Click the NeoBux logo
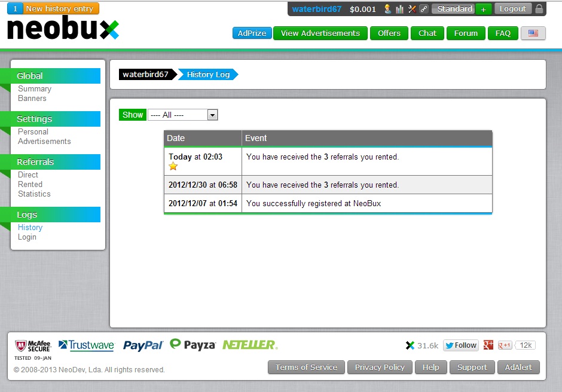This screenshot has height=392, width=562. click(63, 28)
